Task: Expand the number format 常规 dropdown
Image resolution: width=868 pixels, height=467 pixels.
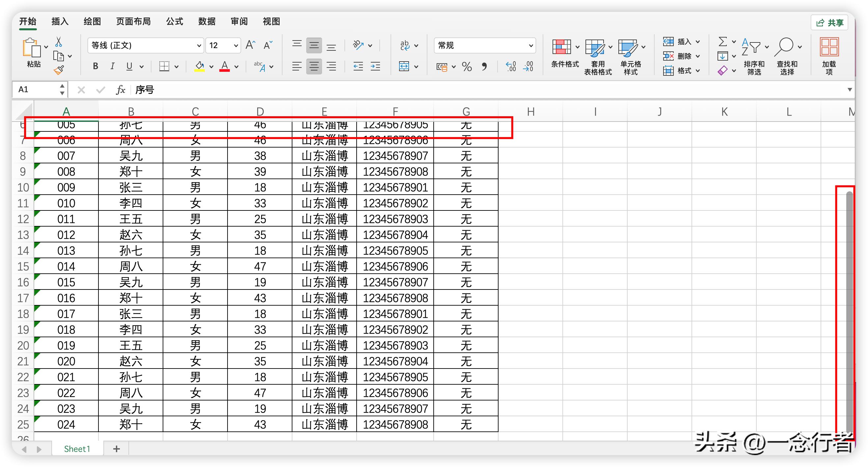Action: pos(530,45)
